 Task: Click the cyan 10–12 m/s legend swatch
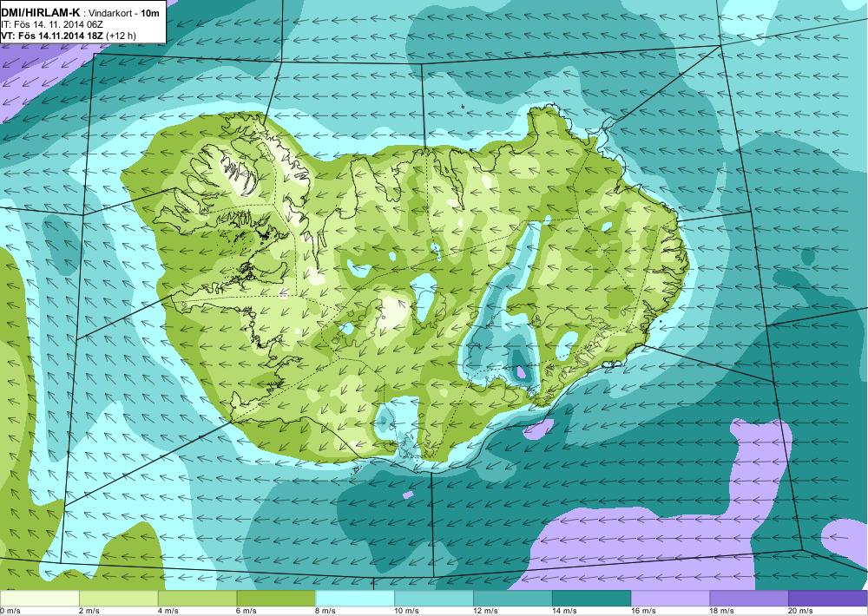click(x=434, y=599)
